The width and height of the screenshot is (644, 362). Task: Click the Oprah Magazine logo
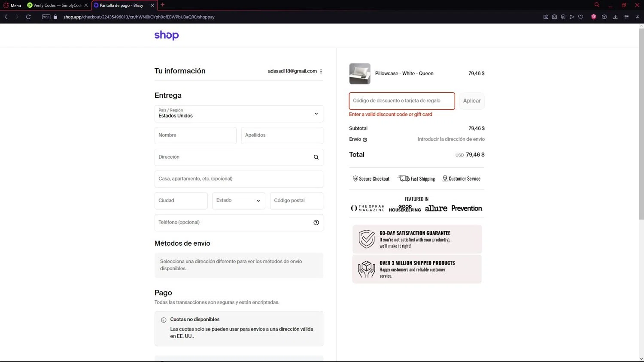[368, 208]
